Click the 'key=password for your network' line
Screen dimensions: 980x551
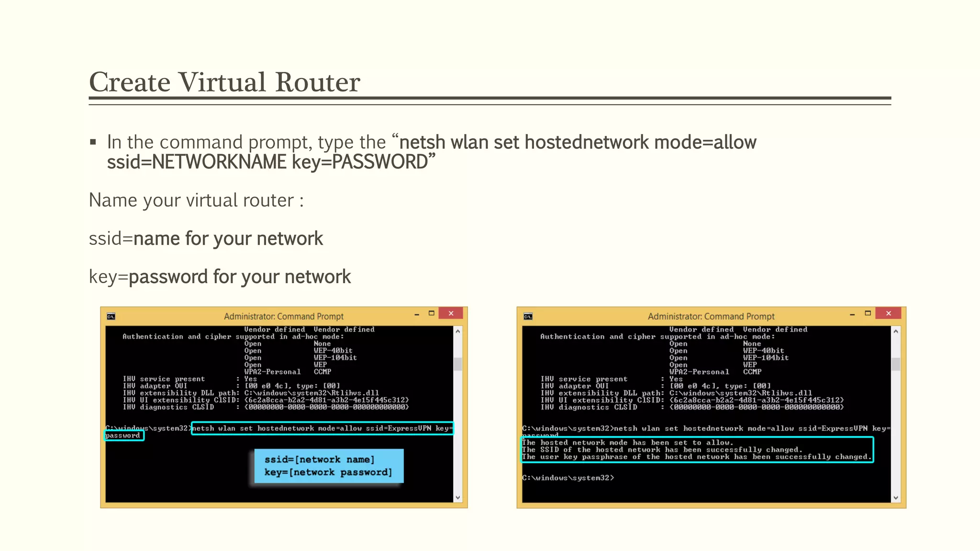(220, 277)
